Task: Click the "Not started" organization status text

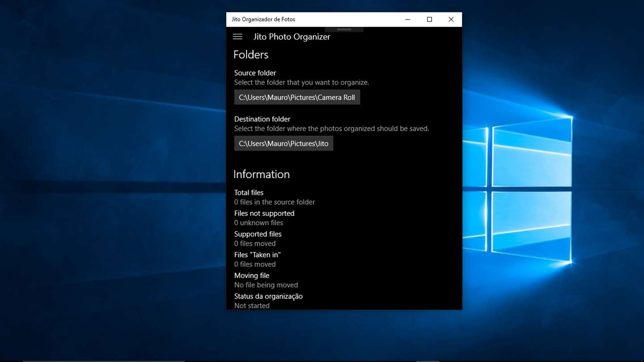Action: pyautogui.click(x=252, y=306)
